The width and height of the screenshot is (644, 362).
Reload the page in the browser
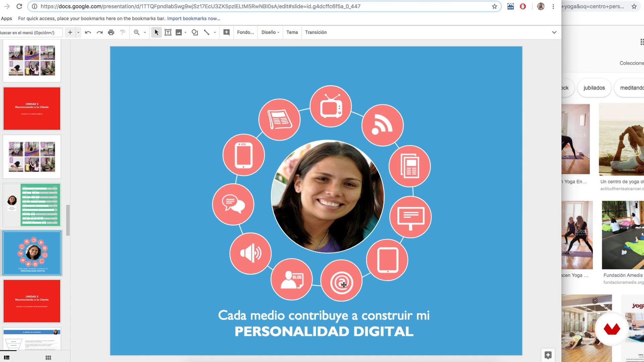pyautogui.click(x=19, y=6)
